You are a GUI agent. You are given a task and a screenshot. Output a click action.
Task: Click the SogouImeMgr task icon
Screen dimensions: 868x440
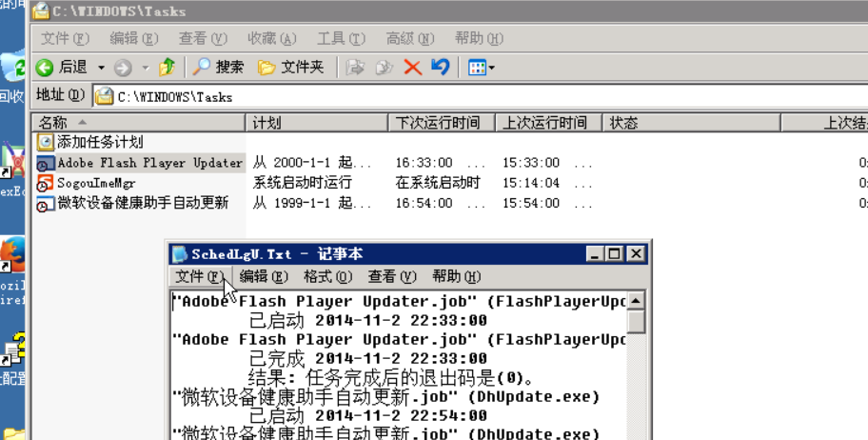click(x=46, y=183)
